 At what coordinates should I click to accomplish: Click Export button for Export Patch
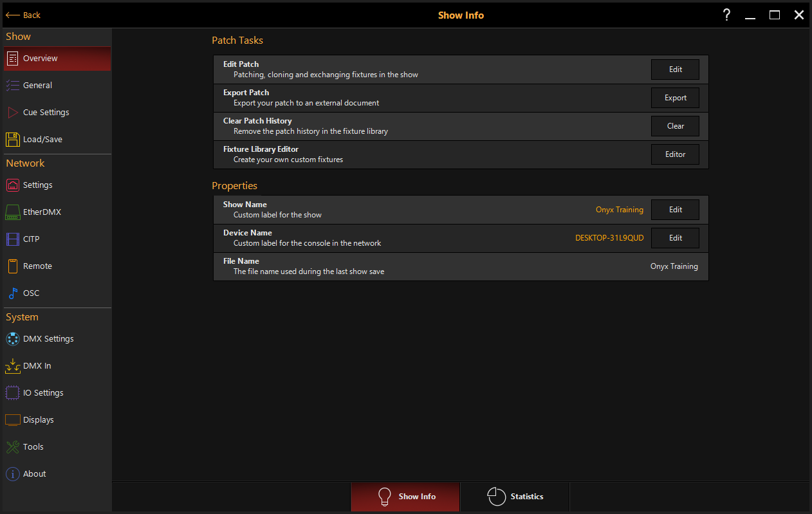pyautogui.click(x=675, y=98)
